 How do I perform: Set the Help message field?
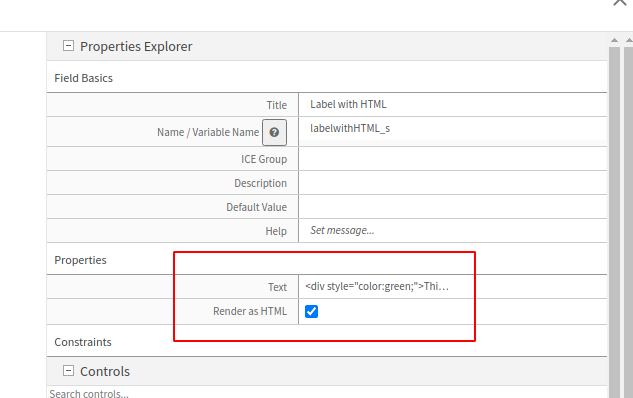[x=453, y=230]
